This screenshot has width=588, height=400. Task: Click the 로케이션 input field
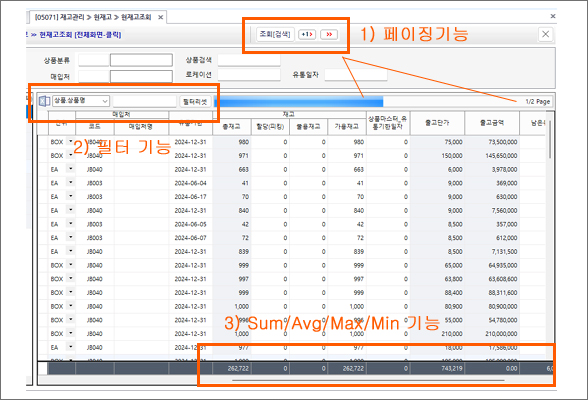pyautogui.click(x=249, y=75)
